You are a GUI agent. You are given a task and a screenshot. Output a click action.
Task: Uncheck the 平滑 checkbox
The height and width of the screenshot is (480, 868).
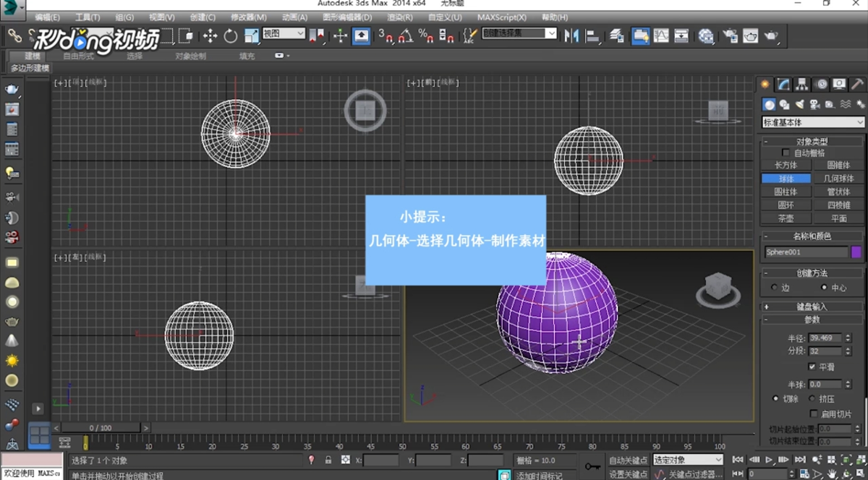(812, 367)
